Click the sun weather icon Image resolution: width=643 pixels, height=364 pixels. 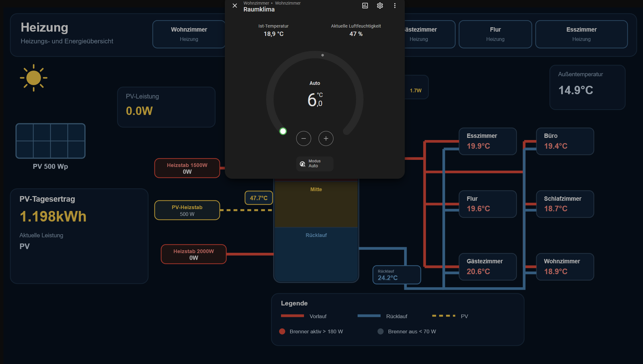[33, 78]
